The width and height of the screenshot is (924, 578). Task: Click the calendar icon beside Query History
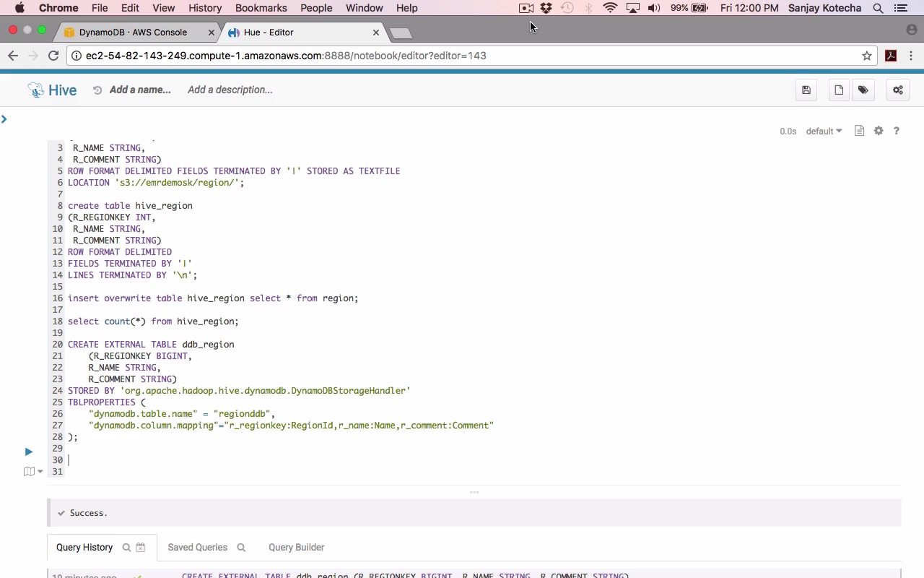(x=141, y=548)
